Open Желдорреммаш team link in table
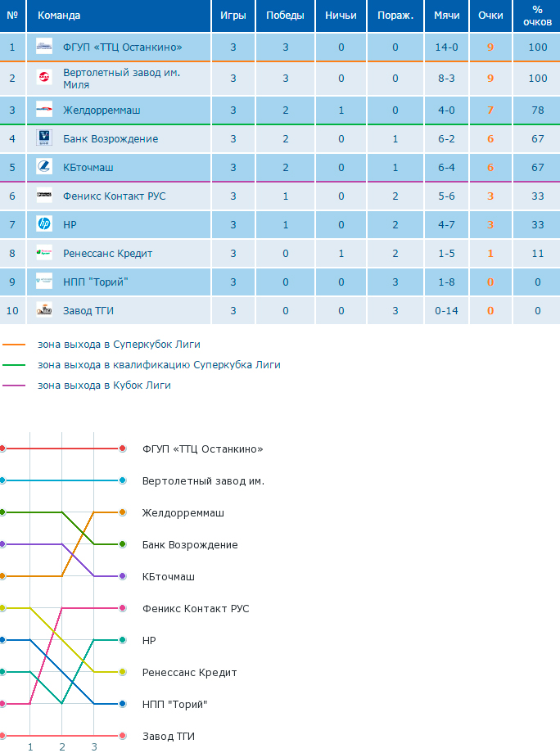The width and height of the screenshot is (560, 753). point(102,110)
